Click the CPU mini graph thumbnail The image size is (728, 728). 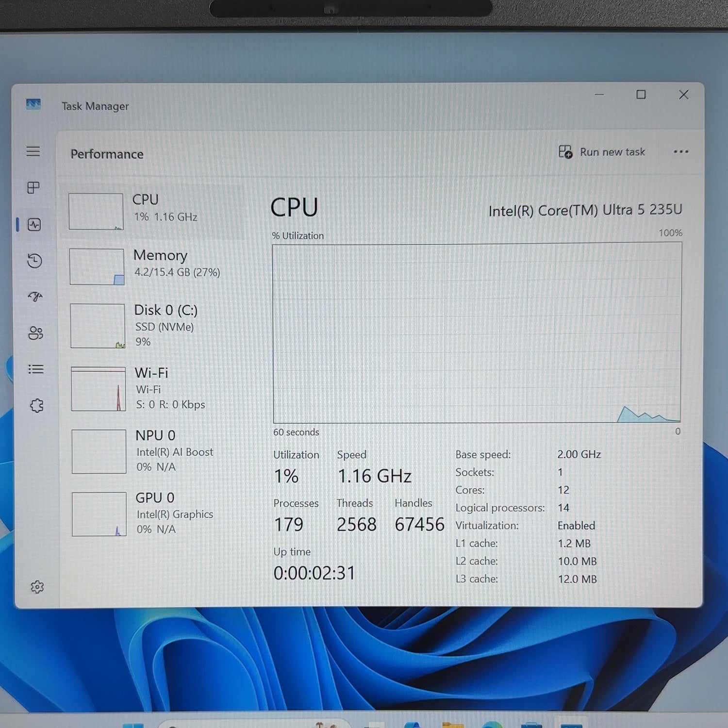[x=96, y=212]
